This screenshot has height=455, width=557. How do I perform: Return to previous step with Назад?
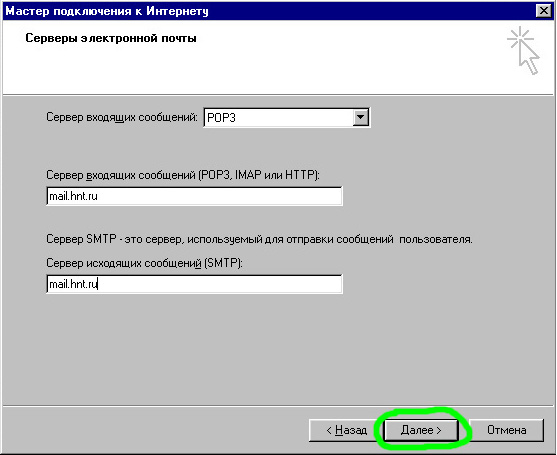point(346,430)
